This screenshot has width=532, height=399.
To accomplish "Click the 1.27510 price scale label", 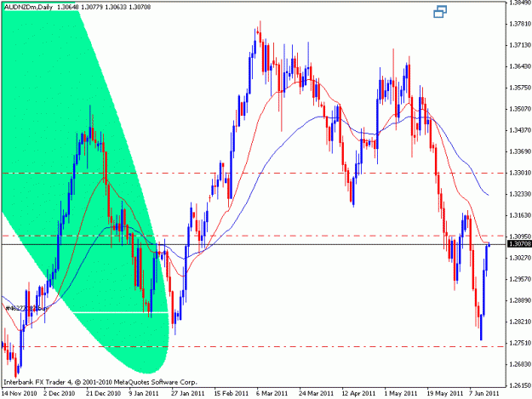I will [x=520, y=343].
